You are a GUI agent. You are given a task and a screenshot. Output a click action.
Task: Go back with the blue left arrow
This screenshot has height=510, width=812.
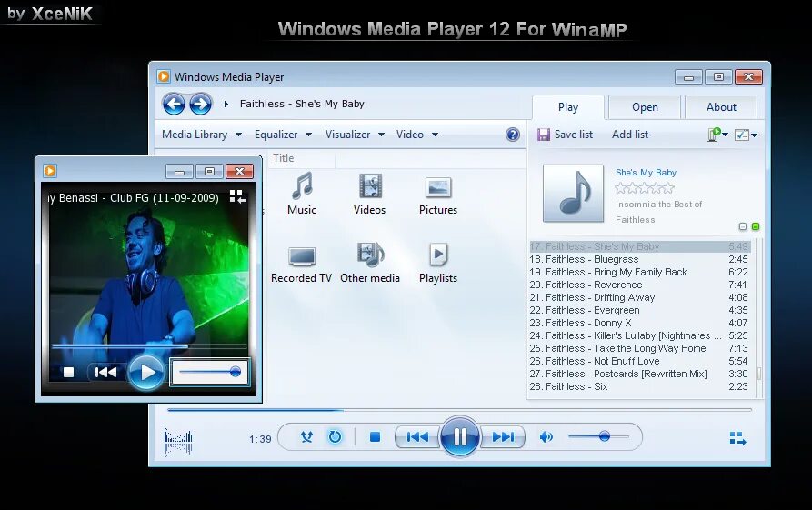tap(174, 104)
